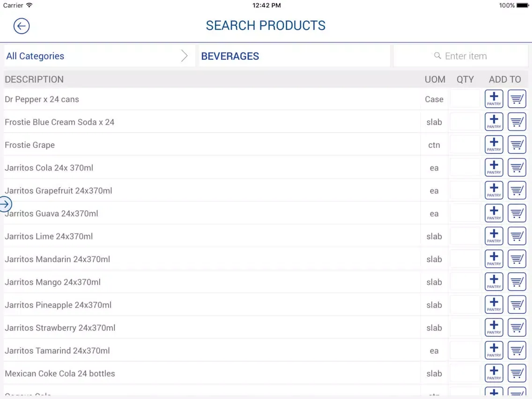This screenshot has height=399, width=532.
Task: Select Jarritos Strawberry 24x370ml
Action: tap(60, 328)
